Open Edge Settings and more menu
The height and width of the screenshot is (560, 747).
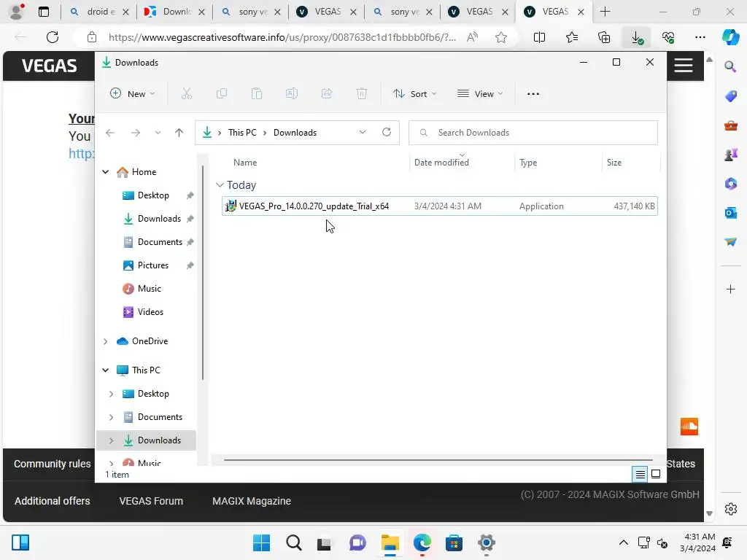700,37
